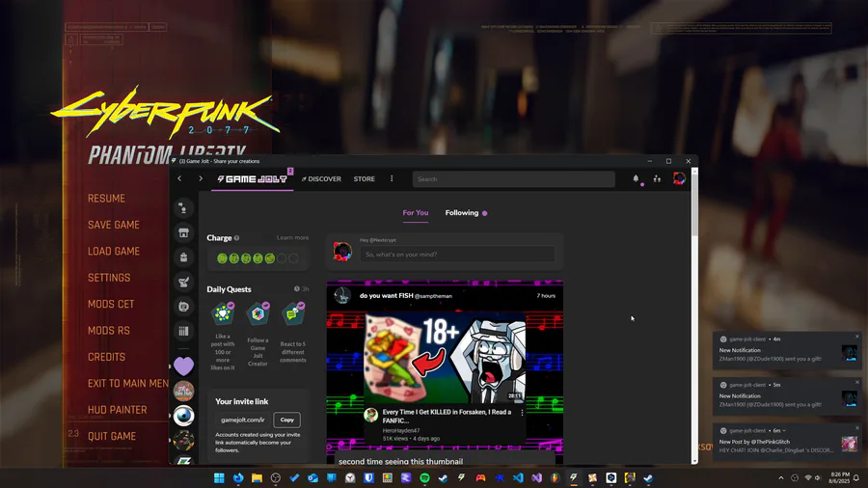
Task: Open the purple heart community
Action: pyautogui.click(x=184, y=366)
